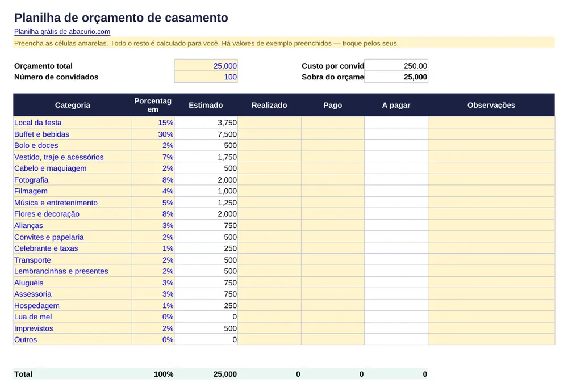Click the 25,000 total Estimado value

coord(225,374)
